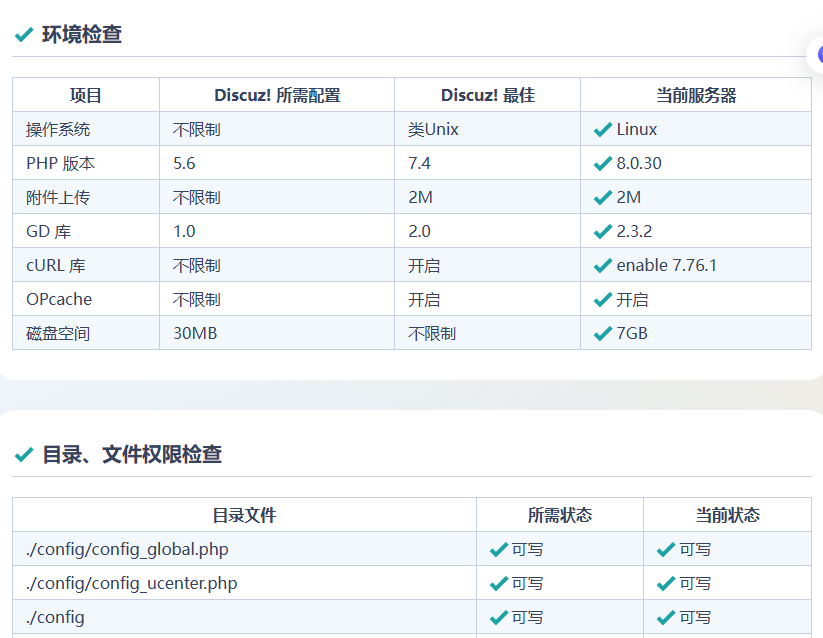Click the Discuz! 最佳 column header

(x=488, y=95)
